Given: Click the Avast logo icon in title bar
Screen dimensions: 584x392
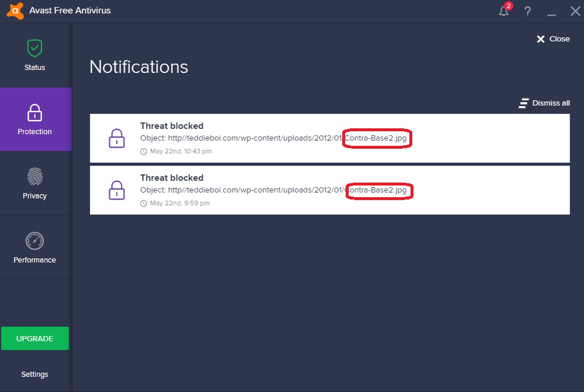Looking at the screenshot, I should click(x=15, y=10).
